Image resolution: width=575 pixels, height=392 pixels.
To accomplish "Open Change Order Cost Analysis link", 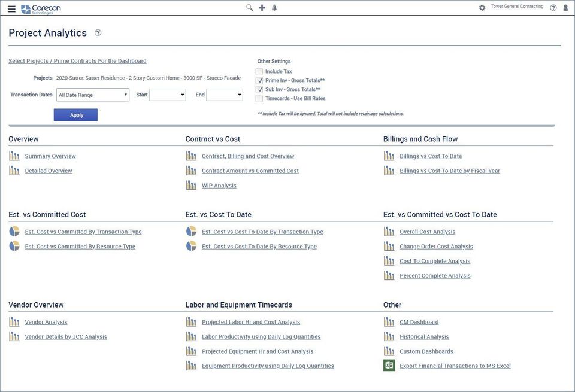I will (x=436, y=247).
